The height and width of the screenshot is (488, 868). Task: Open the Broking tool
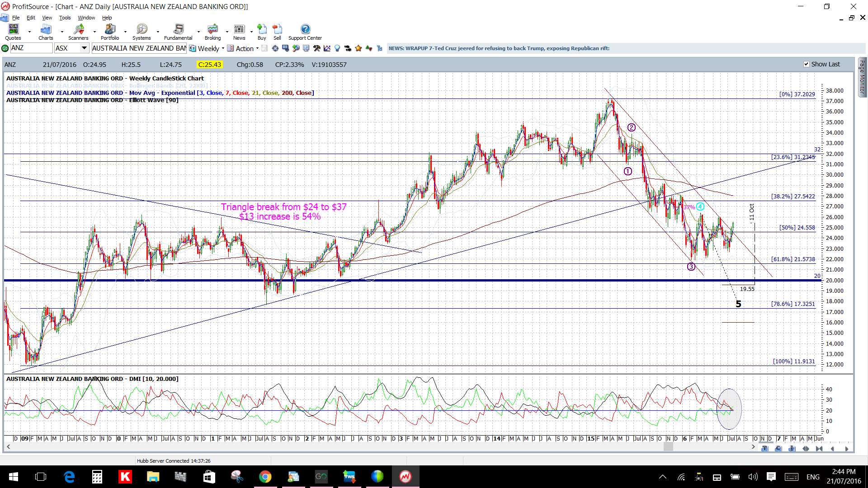[x=212, y=32]
